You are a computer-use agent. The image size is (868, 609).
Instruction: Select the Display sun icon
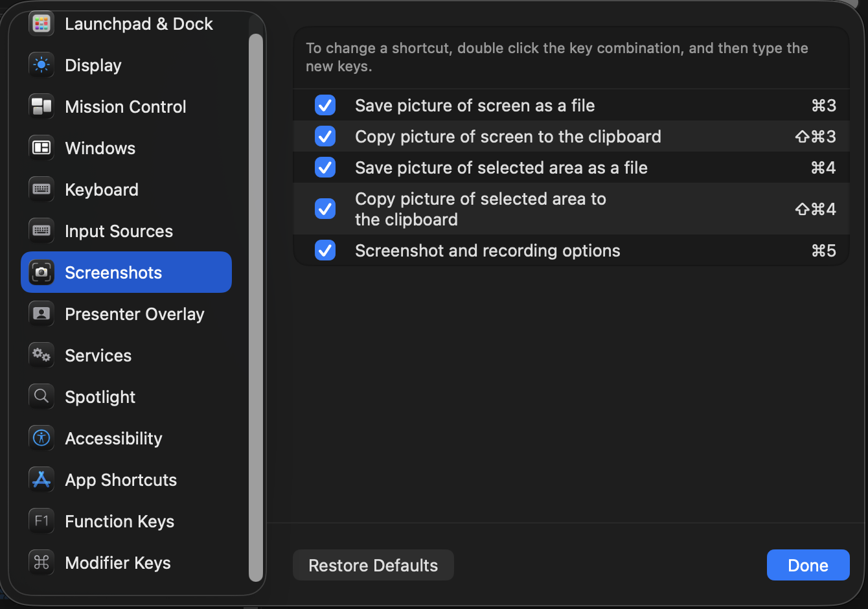click(x=41, y=65)
